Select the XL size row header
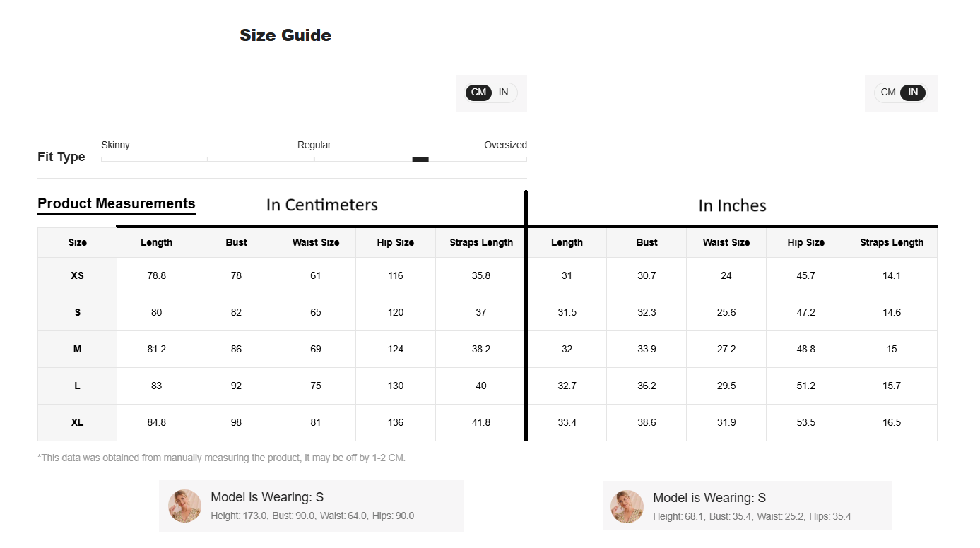This screenshot has width=980, height=548. [78, 423]
